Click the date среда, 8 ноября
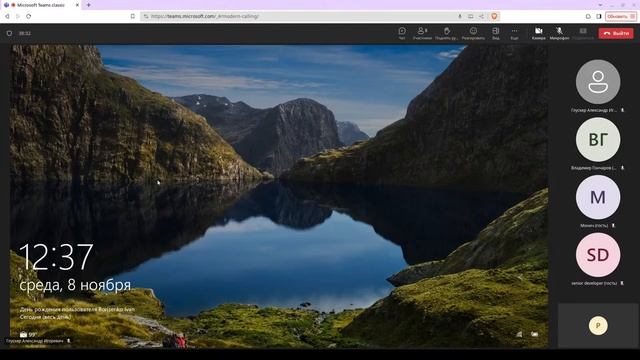This screenshot has width=640, height=360. click(75, 285)
